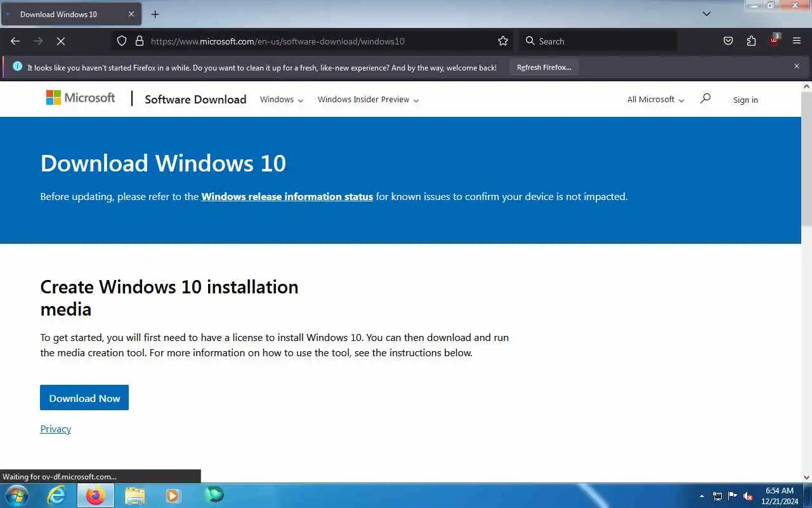The width and height of the screenshot is (812, 508).
Task: Click the Microsoft logo
Action: click(81, 98)
